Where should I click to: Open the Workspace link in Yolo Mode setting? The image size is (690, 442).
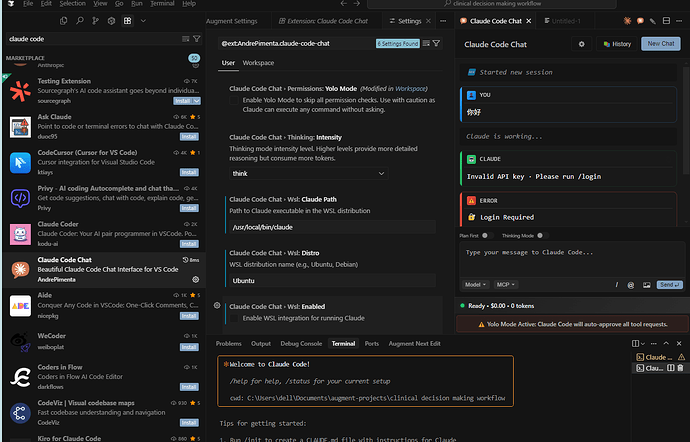click(410, 88)
